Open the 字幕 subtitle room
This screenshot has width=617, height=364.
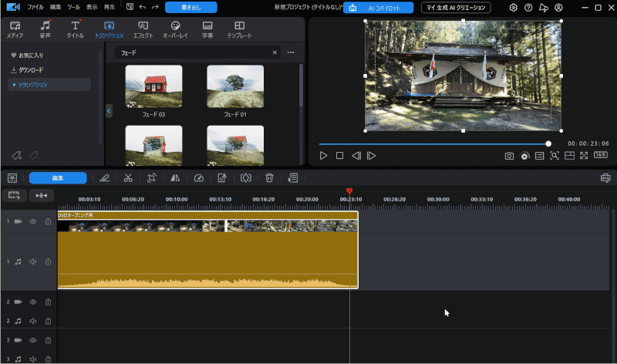207,29
